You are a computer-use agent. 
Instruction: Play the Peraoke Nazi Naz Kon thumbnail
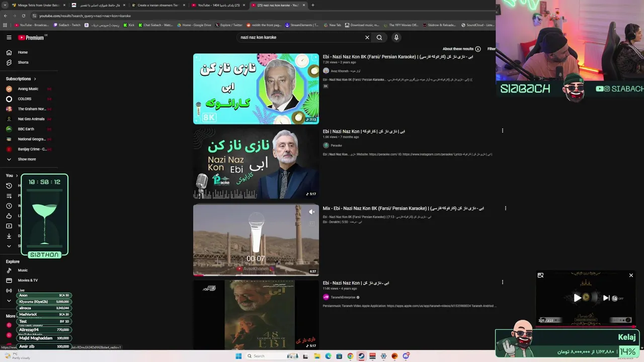coord(256,163)
